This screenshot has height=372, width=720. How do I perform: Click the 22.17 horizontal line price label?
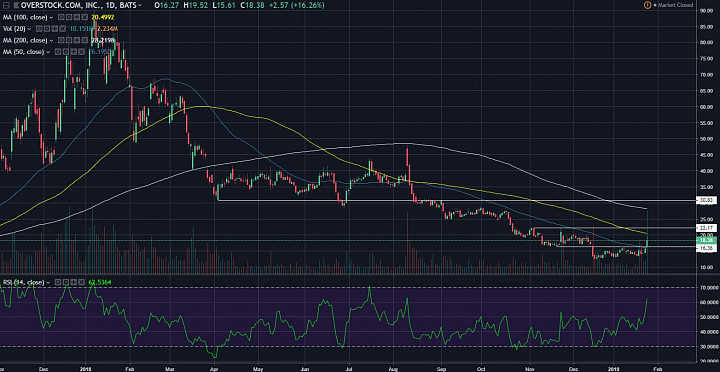[x=705, y=228]
